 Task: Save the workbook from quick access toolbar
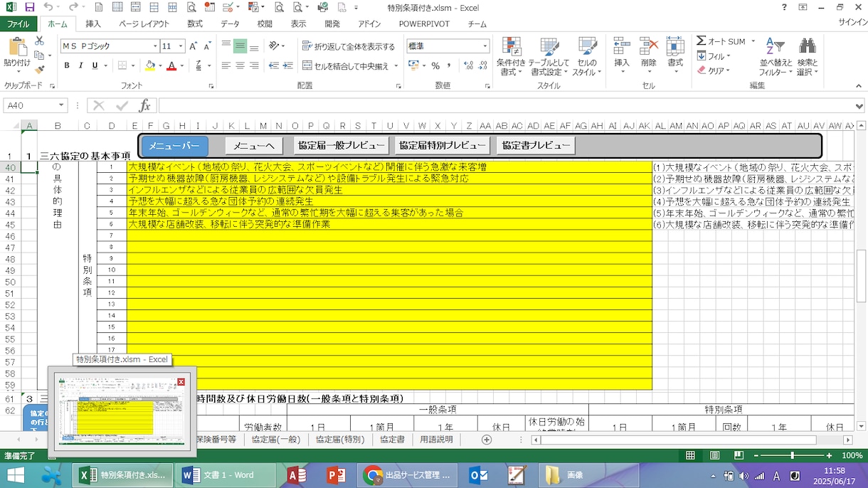coord(29,8)
